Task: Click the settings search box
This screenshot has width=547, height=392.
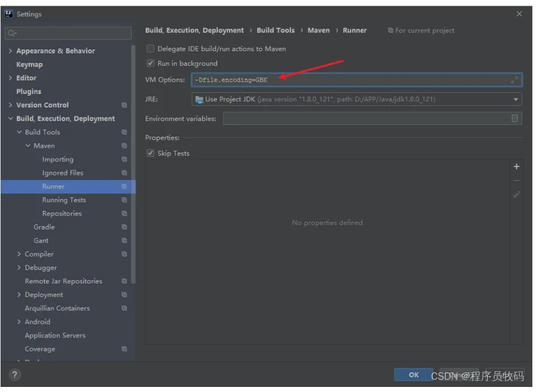Action: pyautogui.click(x=69, y=33)
